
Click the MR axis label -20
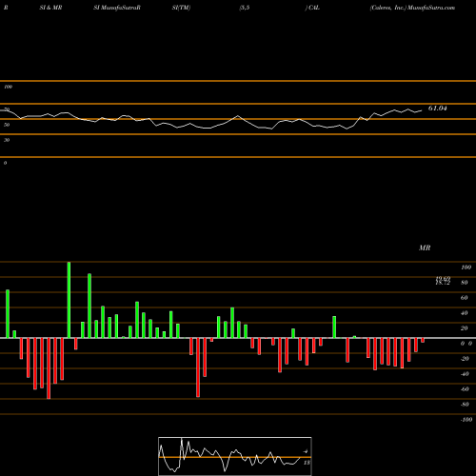[x=465, y=359]
